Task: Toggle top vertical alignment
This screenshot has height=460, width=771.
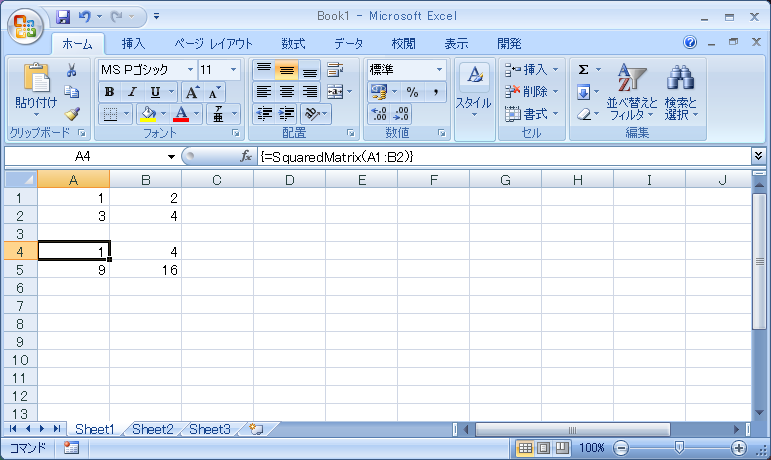Action: point(264,70)
